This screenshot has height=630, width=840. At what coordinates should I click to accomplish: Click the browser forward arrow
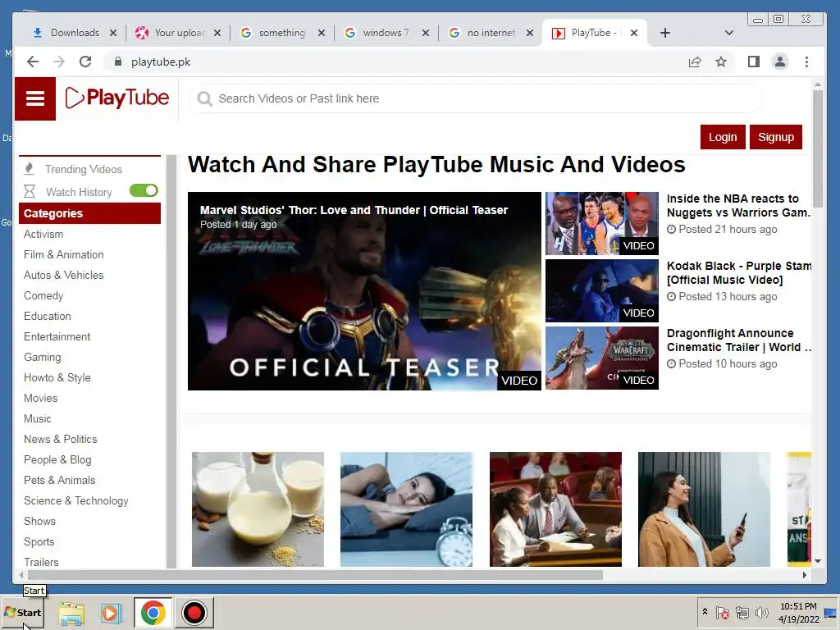[59, 62]
